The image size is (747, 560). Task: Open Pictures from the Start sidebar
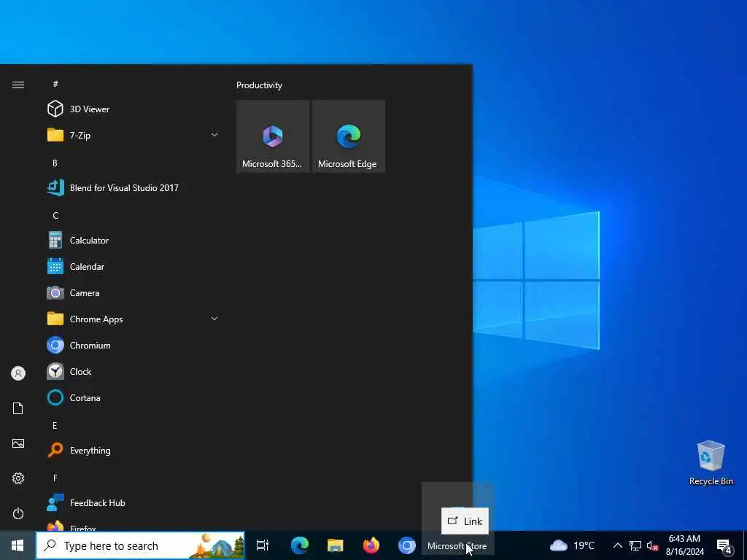click(18, 443)
